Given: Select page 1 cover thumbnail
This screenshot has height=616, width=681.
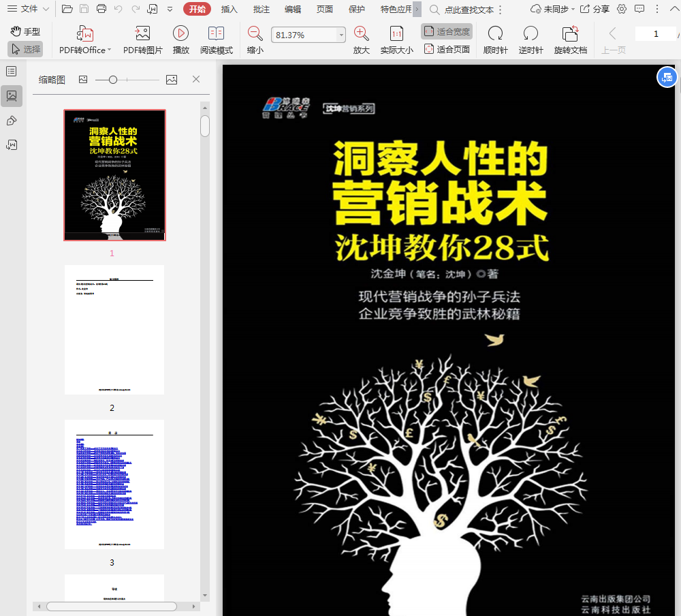Looking at the screenshot, I should click(114, 175).
